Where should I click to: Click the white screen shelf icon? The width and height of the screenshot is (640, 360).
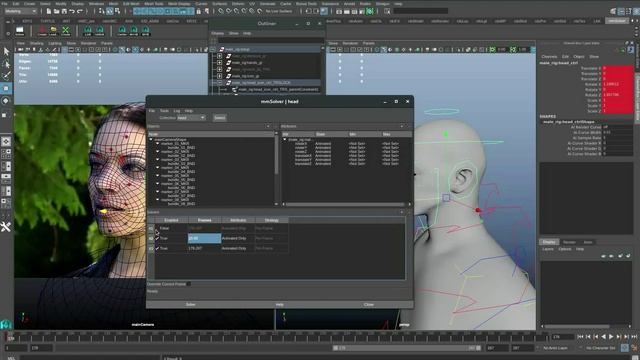[20, 31]
